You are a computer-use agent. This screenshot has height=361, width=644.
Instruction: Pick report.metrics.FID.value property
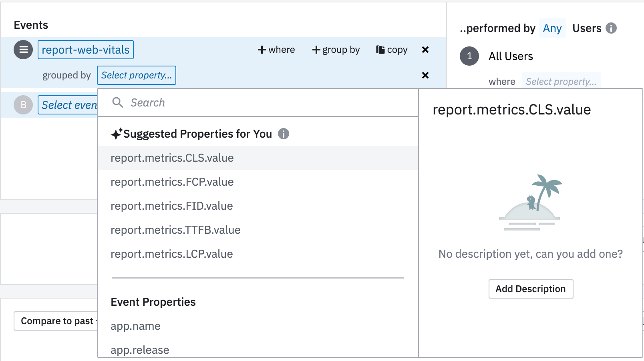click(172, 206)
